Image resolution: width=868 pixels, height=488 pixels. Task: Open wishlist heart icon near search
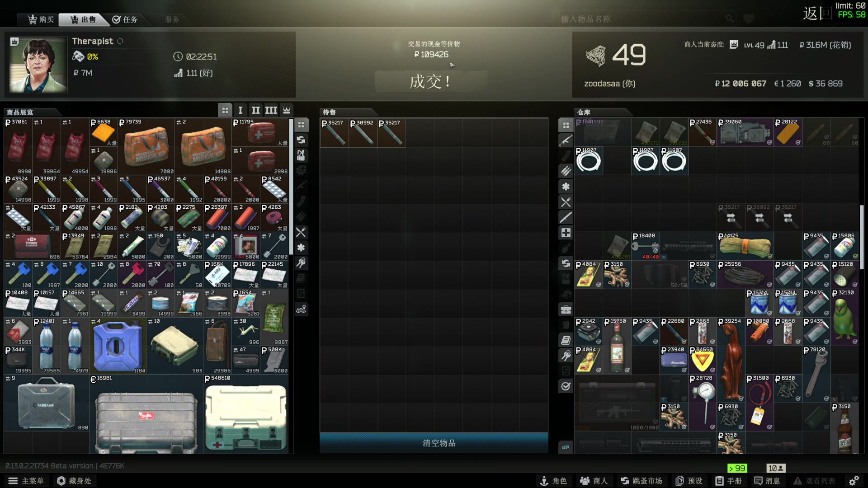click(x=749, y=19)
